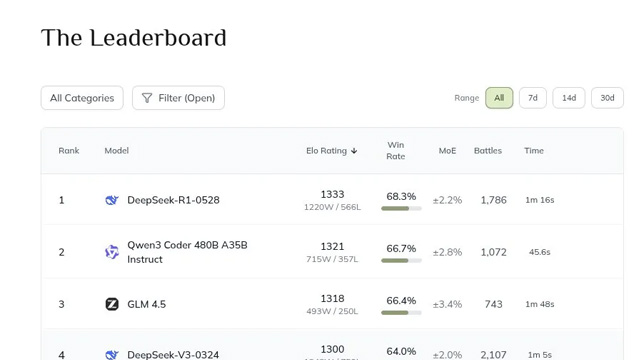This screenshot has width=640, height=360.
Task: Click the GLM 4.5 Z logo icon
Action: [x=112, y=304]
